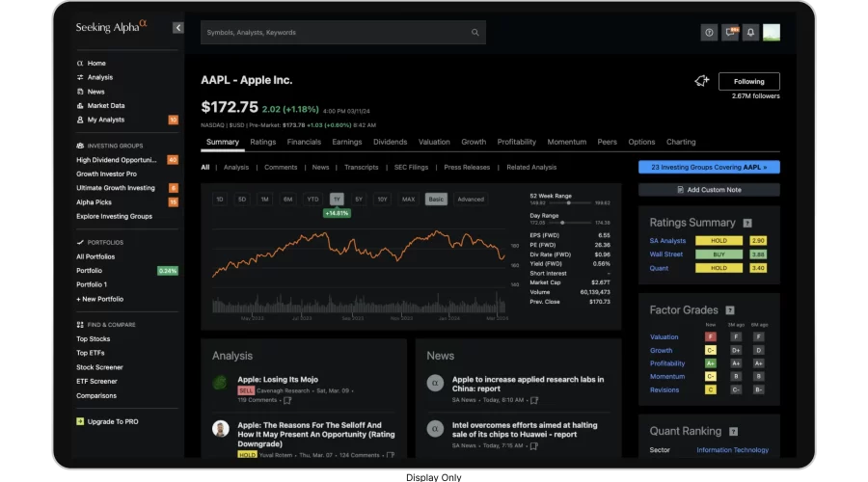Open the Charting tab
The height and width of the screenshot is (482, 868).
click(x=681, y=143)
